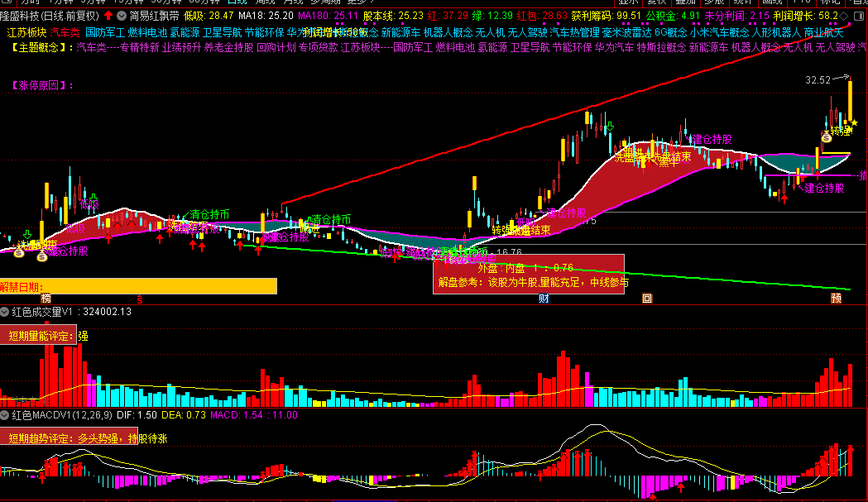
Task: Click the 预 marker on the date axis
Action: pyautogui.click(x=836, y=299)
